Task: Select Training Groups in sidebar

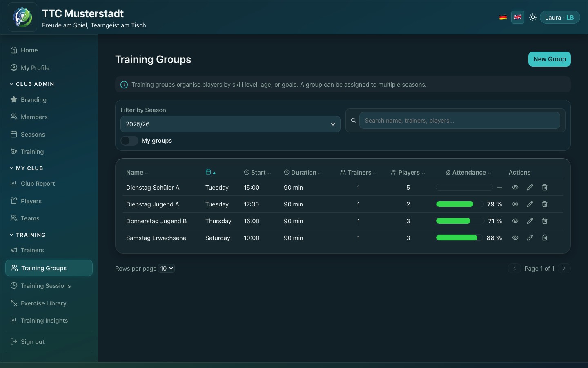Action: pos(49,268)
